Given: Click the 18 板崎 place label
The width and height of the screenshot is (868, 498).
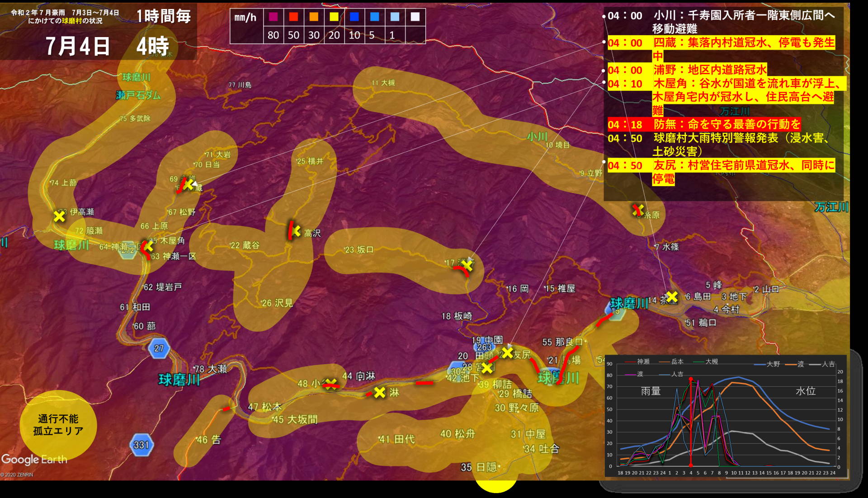Looking at the screenshot, I should point(457,316).
